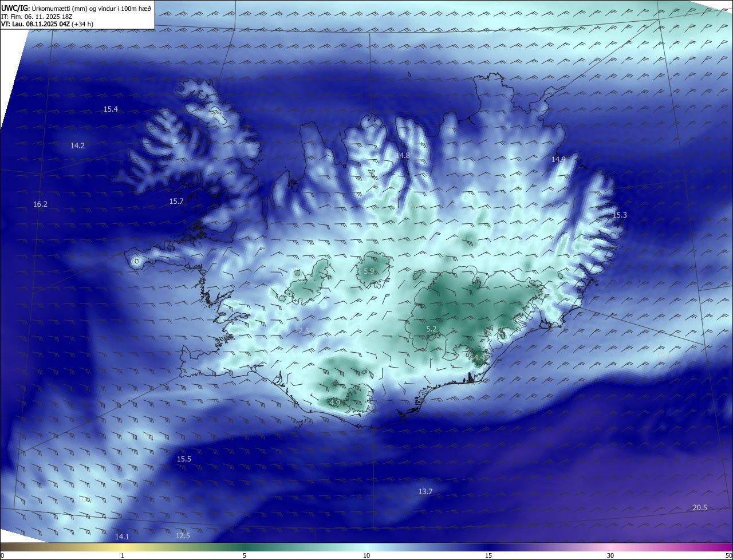Click the 14.9 value label

tap(558, 159)
